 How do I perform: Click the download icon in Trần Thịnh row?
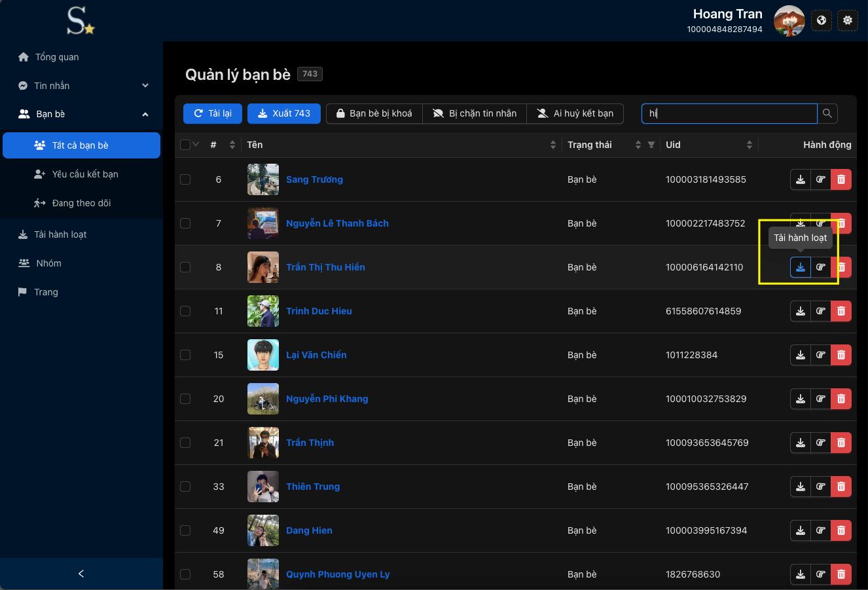coord(801,443)
